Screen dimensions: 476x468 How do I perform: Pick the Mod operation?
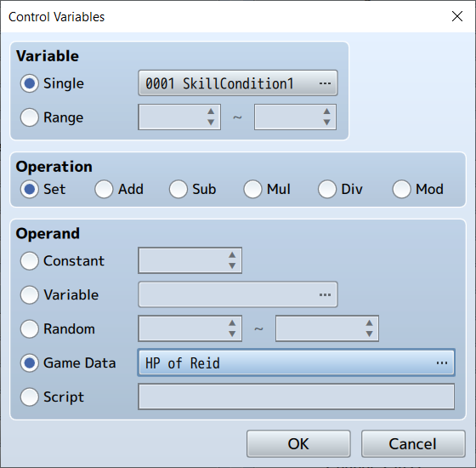[x=401, y=189]
